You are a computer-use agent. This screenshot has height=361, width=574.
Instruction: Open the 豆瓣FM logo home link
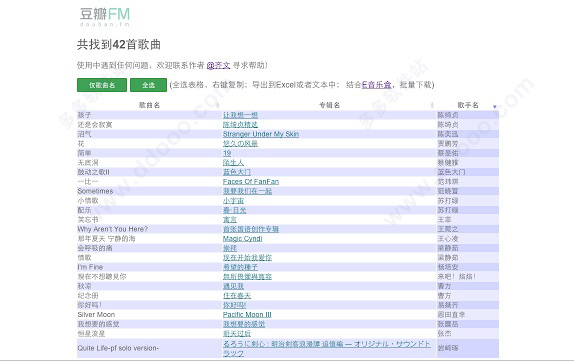click(105, 16)
